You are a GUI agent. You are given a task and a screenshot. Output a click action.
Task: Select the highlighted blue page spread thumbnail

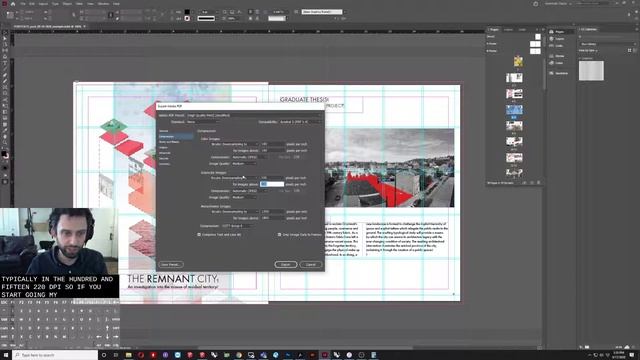[514, 110]
